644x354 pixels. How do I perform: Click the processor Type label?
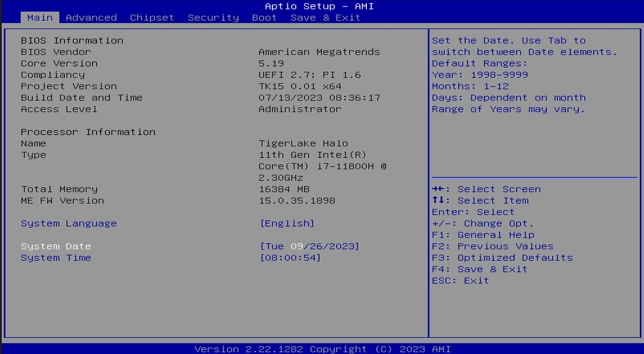pos(33,155)
